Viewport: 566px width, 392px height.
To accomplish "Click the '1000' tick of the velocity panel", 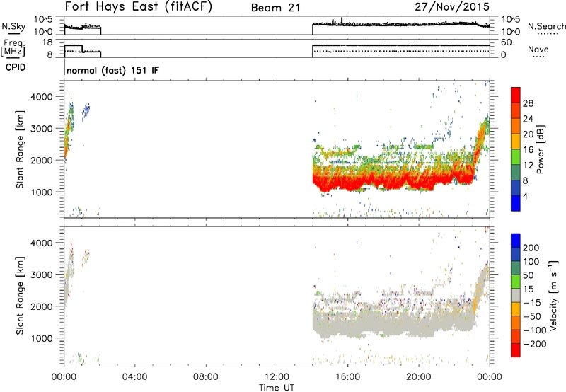I will (41, 338).
